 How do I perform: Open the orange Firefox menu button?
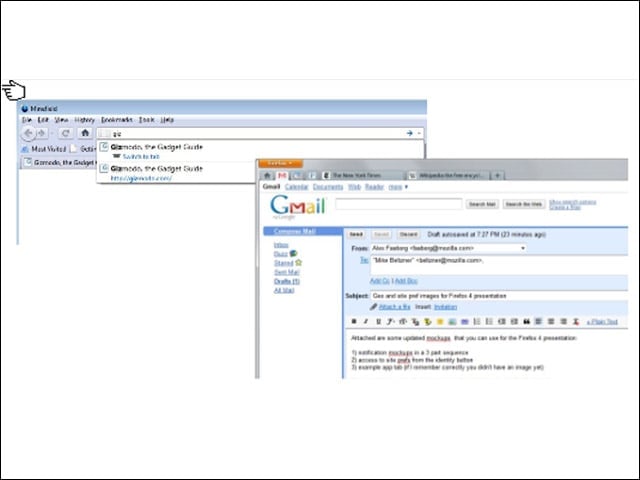pyautogui.click(x=280, y=163)
